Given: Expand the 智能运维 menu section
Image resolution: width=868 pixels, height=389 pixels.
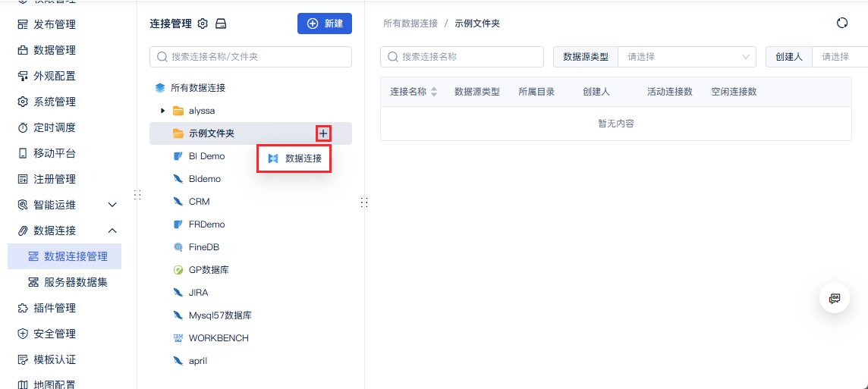Looking at the screenshot, I should coord(112,205).
